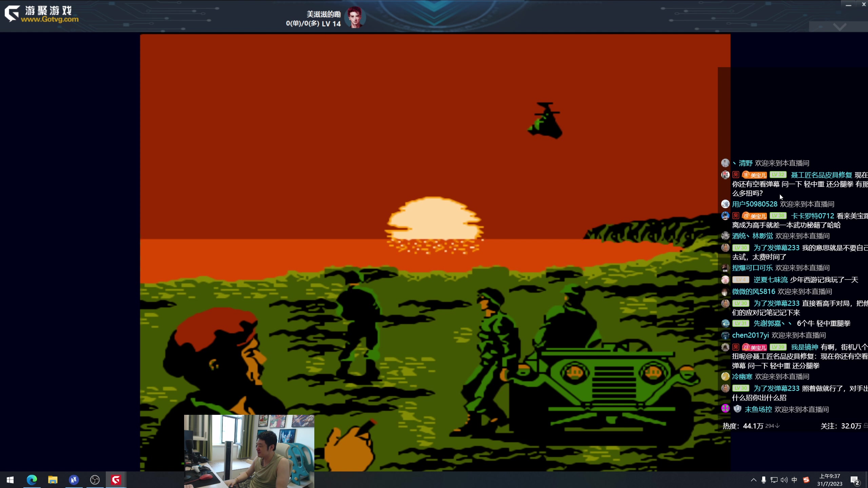This screenshot has width=868, height=488.
Task: Switch to the red Gotvg taskbar app
Action: pyautogui.click(x=116, y=480)
